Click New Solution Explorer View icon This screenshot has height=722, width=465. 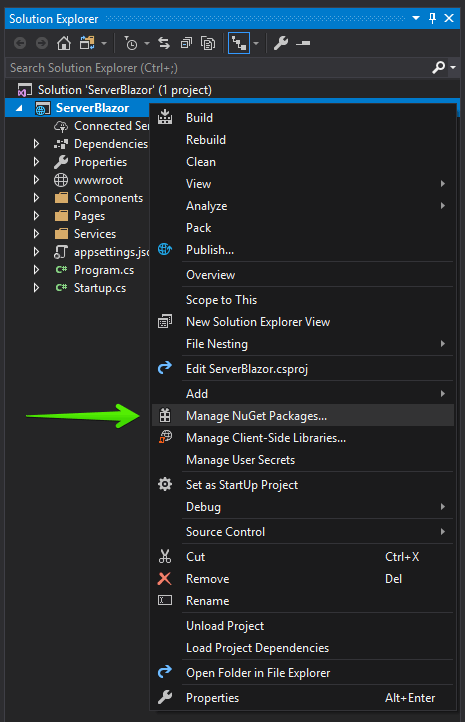coord(165,321)
